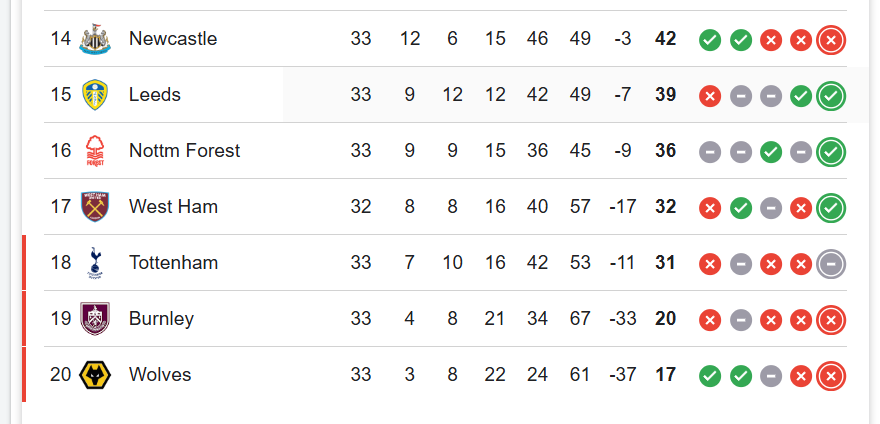Viewport: 880px width, 424px height.
Task: Select the Wolves team name
Action: 160,375
